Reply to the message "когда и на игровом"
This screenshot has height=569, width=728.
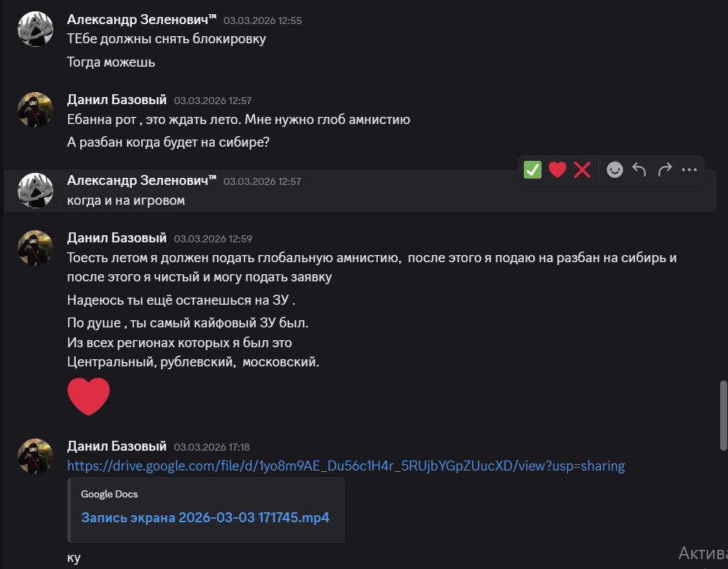[639, 170]
